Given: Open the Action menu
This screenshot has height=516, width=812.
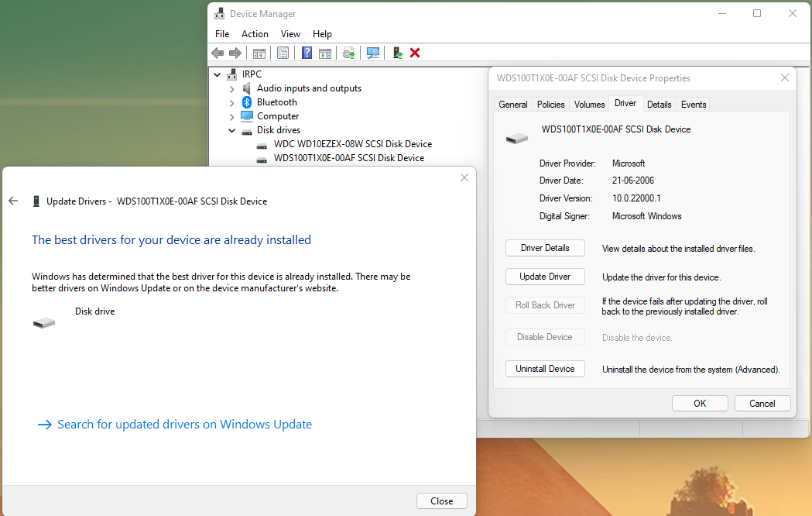Looking at the screenshot, I should point(255,33).
